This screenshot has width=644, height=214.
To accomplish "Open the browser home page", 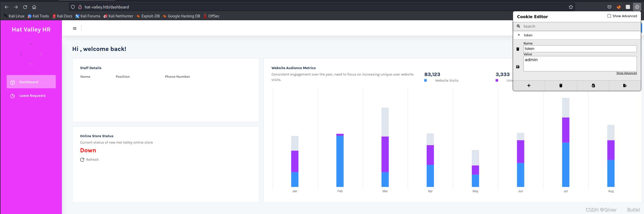I will (34, 7).
